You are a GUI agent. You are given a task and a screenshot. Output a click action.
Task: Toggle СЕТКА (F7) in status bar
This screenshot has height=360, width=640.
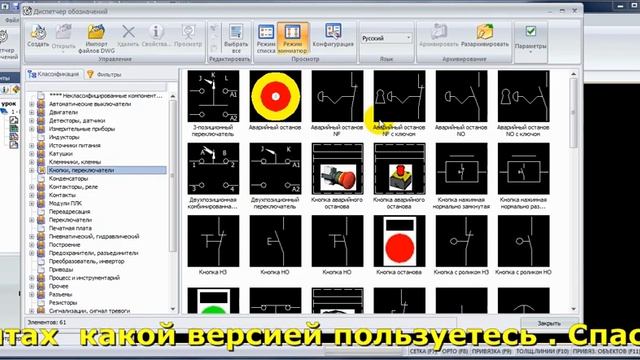click(424, 351)
